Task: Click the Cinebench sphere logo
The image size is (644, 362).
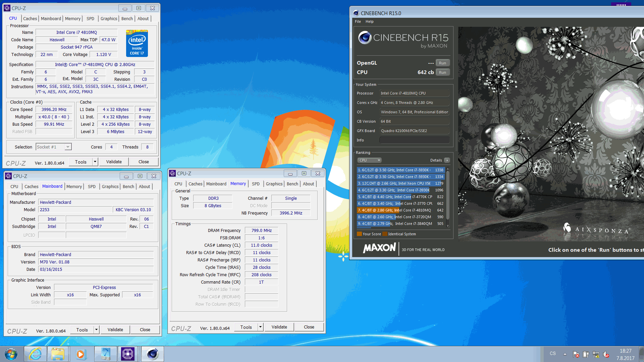Action: (365, 38)
